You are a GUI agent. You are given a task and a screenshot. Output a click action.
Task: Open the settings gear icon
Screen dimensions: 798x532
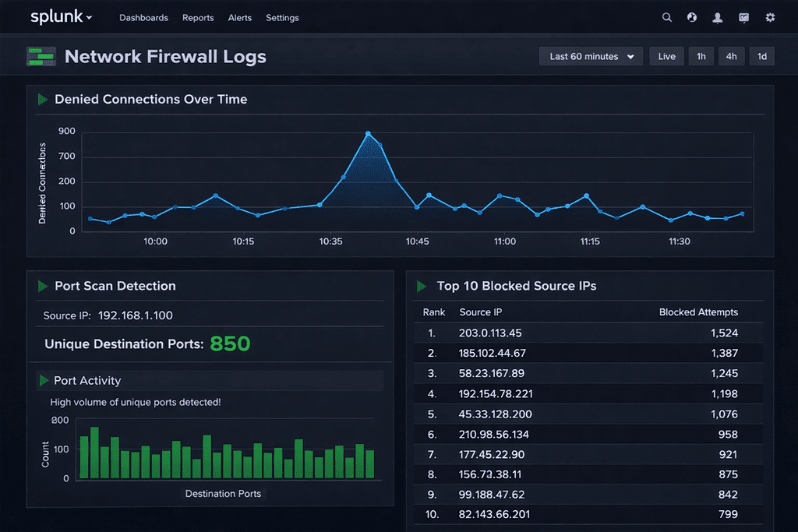[x=771, y=18]
